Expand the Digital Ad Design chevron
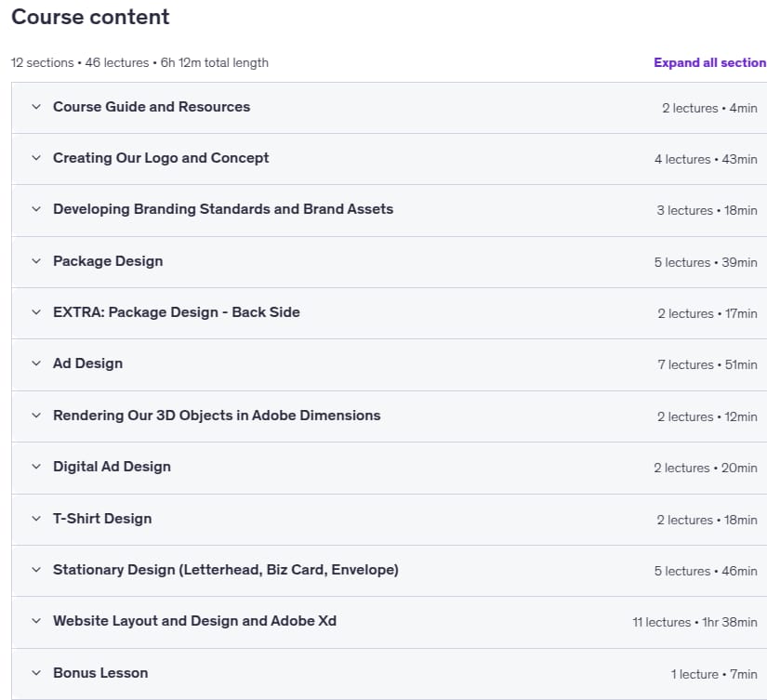 [x=36, y=466]
